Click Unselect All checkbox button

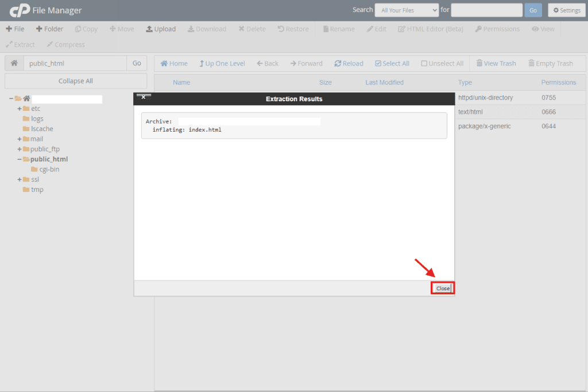442,63
